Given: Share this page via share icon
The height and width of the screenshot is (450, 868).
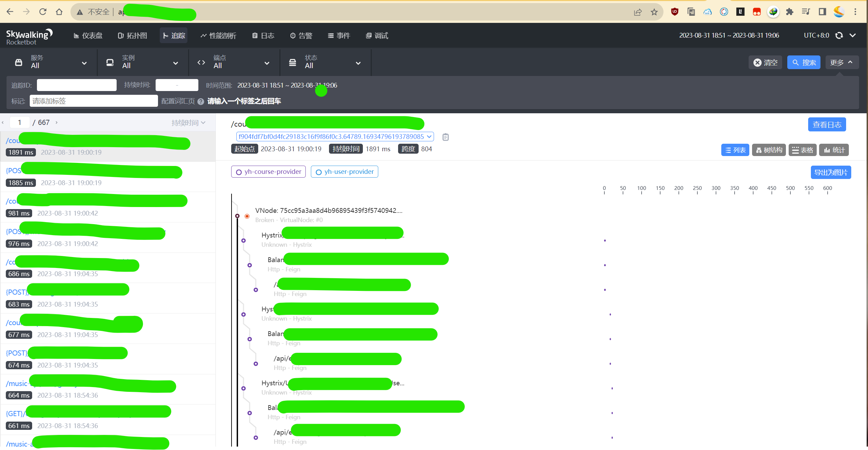Looking at the screenshot, I should 638,12.
